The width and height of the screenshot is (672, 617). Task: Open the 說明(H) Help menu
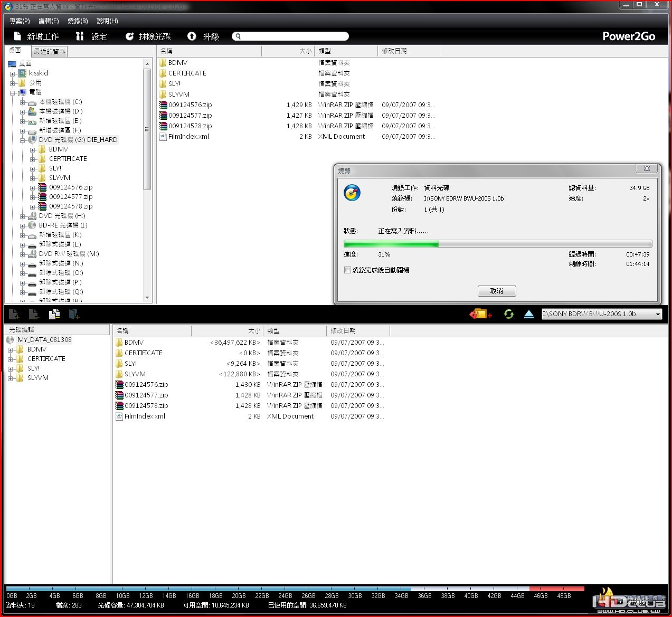tap(107, 21)
